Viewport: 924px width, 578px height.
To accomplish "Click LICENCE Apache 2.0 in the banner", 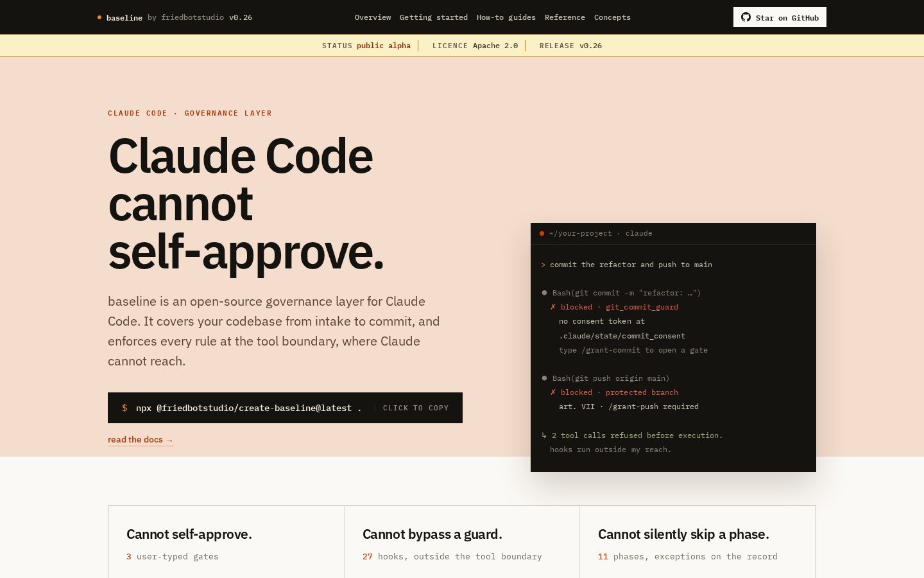I will [475, 46].
